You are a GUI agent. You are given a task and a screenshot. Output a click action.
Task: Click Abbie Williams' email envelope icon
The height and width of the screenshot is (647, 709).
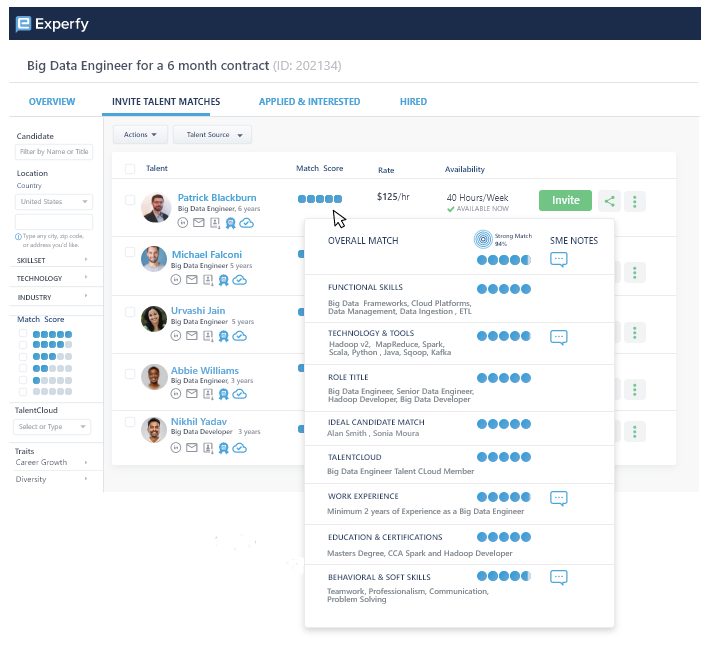coord(192,394)
